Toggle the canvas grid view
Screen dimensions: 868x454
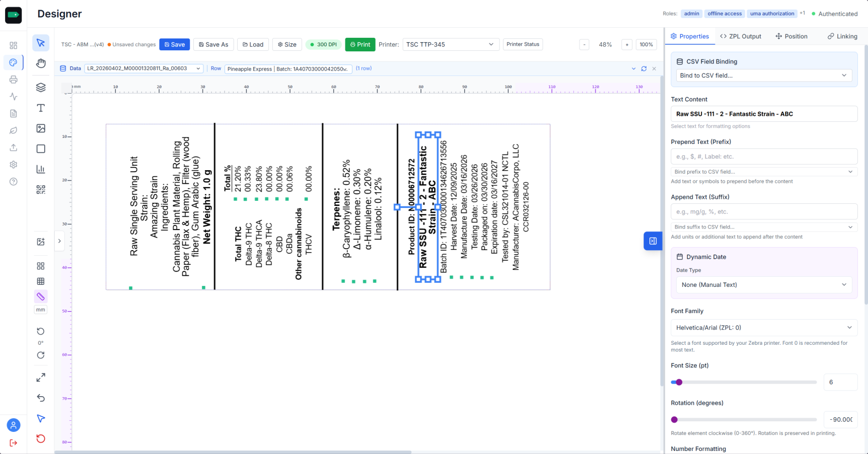(41, 281)
